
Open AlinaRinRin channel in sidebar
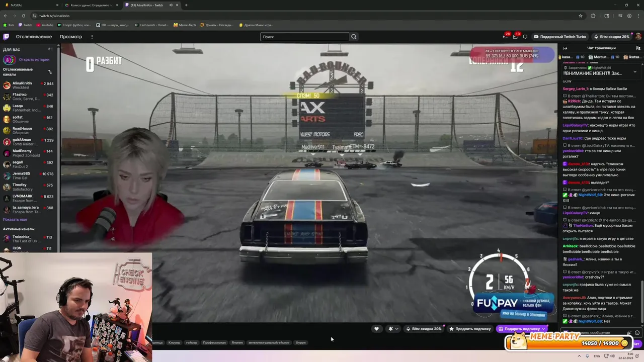tap(29, 85)
